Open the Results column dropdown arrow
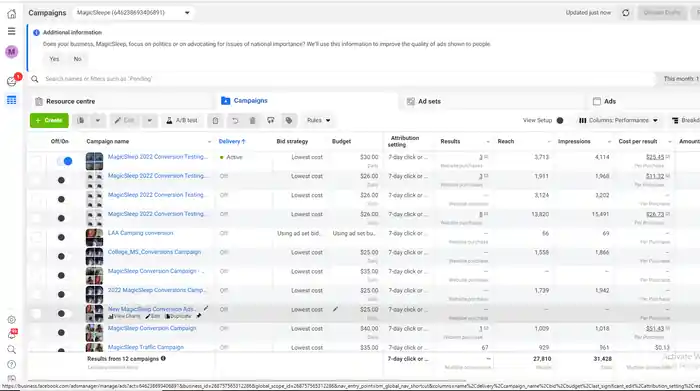Screen dimensions: 700x391 click(x=488, y=142)
